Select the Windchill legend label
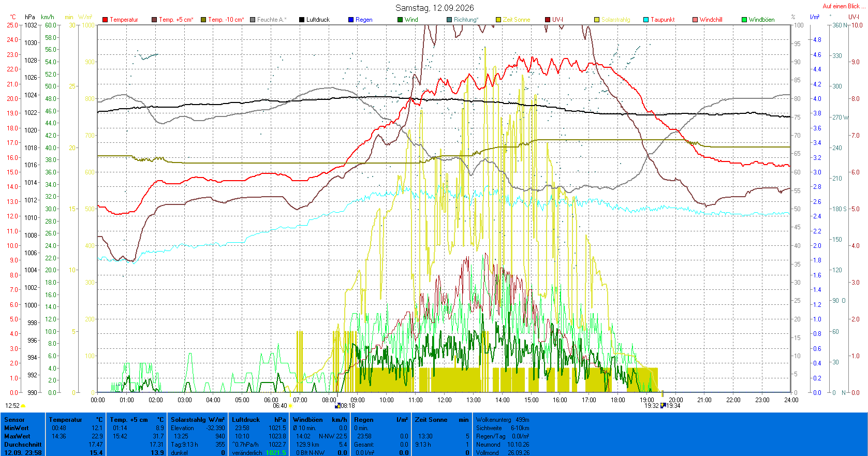Viewport: 868px width, 456px height. 711,20
